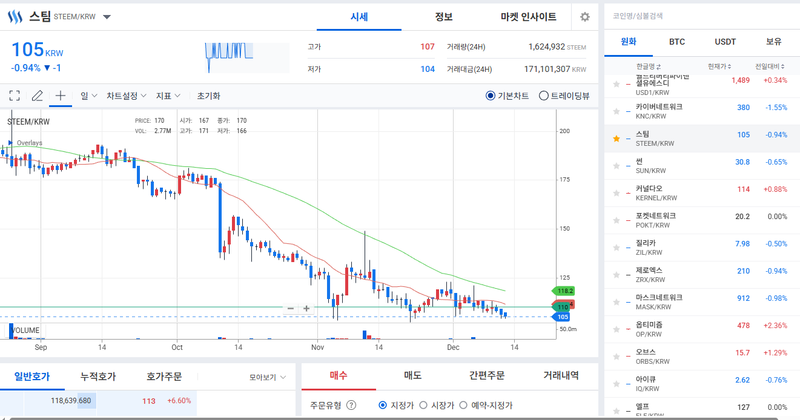This screenshot has height=420, width=800.
Task: Select the crosshair cursor tool
Action: [x=60, y=96]
